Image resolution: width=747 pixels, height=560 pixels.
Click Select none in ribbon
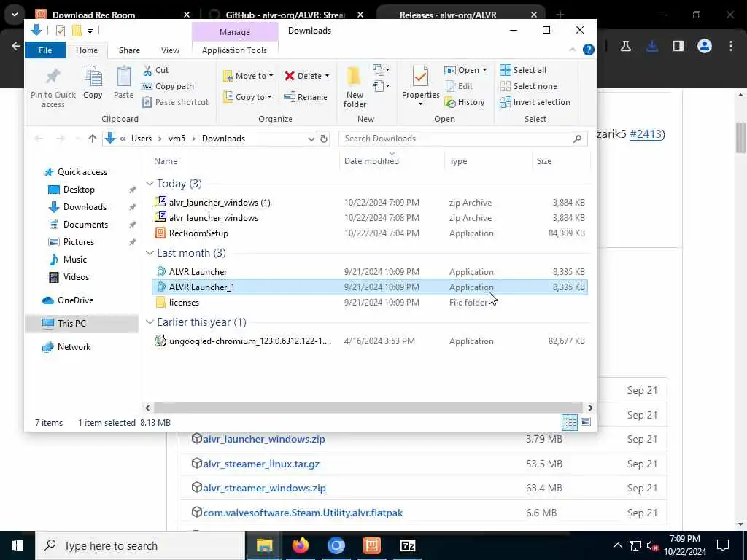point(528,86)
